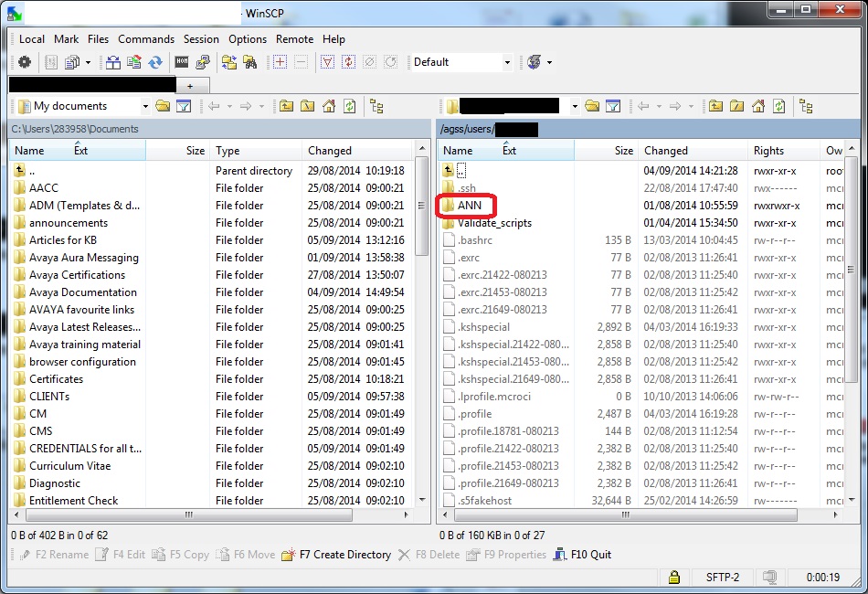The image size is (868, 594).
Task: Open the queue pages icon dropdown arrow
Action: [88, 62]
